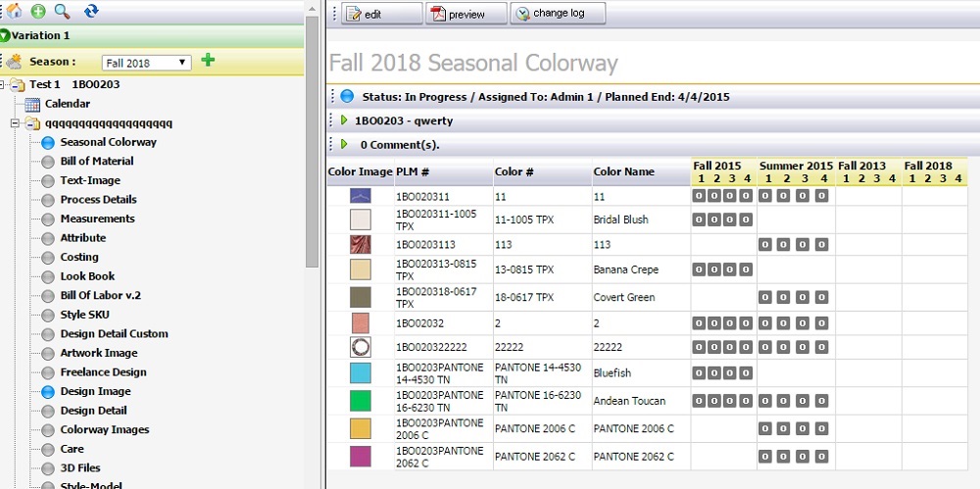The height and width of the screenshot is (489, 980).
Task: Expand the 1BO0203 - qwerty section
Action: 344,121
